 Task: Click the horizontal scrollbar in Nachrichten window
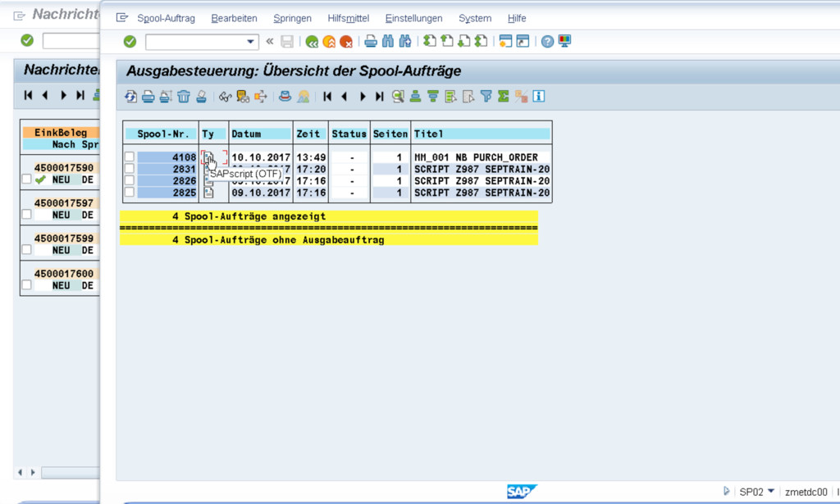[x=71, y=472]
